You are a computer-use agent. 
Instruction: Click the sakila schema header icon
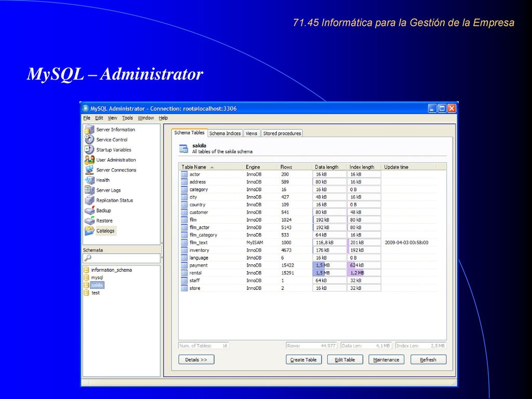(x=183, y=149)
